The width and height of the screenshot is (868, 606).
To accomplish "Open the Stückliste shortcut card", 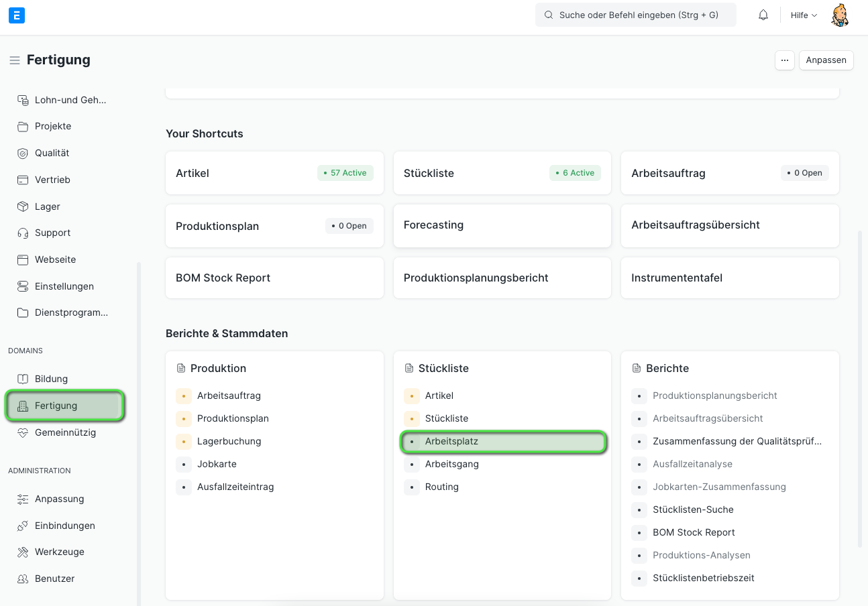I will [x=502, y=173].
